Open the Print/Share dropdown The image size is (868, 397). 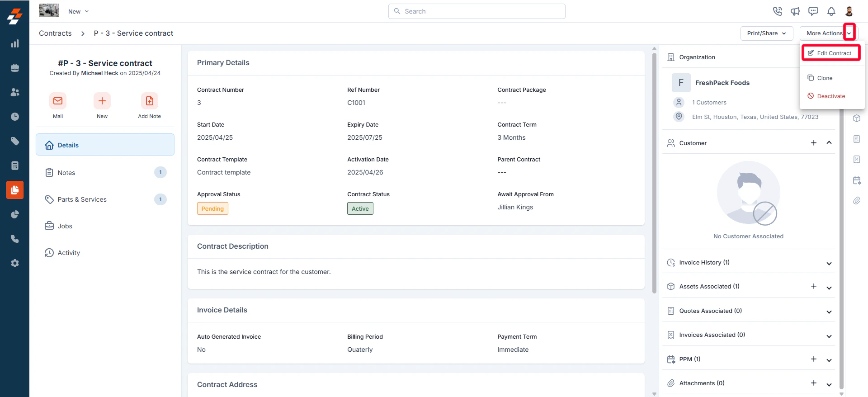tap(767, 33)
